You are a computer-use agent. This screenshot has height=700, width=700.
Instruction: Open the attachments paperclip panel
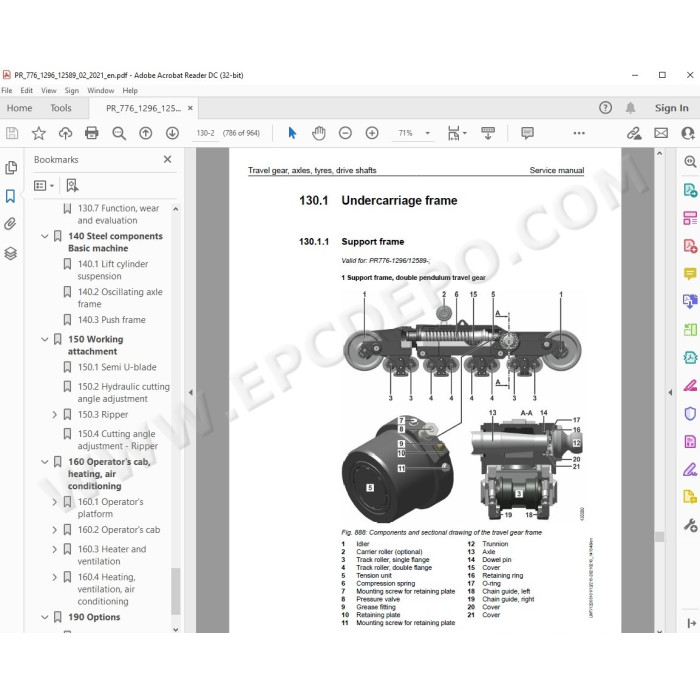pyautogui.click(x=10, y=224)
